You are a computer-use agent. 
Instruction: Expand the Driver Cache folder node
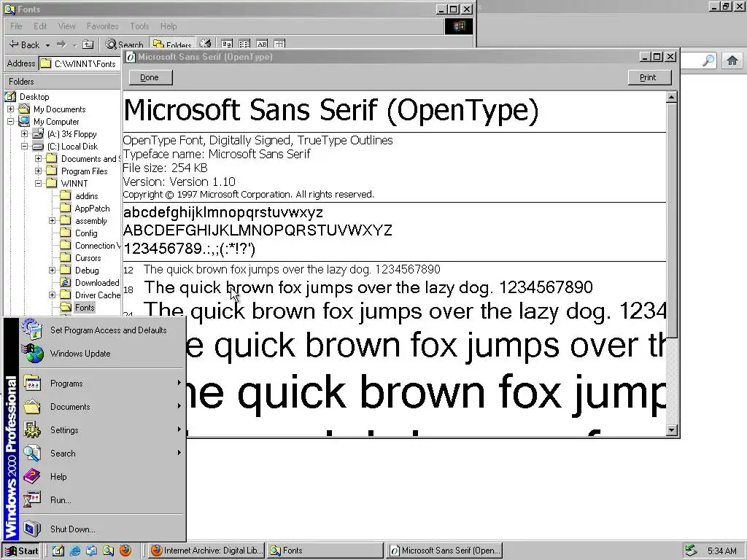click(52, 295)
